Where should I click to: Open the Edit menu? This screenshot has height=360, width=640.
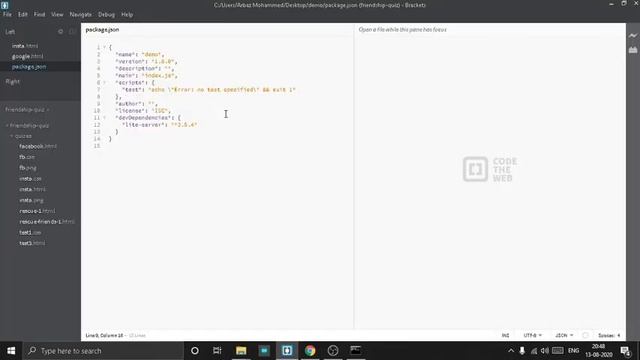click(22, 14)
